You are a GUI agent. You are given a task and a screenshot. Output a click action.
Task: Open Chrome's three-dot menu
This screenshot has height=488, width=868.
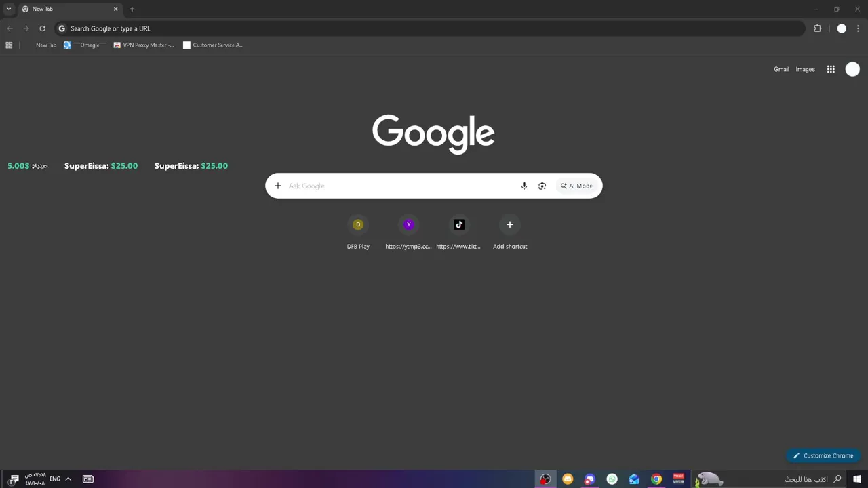858,28
